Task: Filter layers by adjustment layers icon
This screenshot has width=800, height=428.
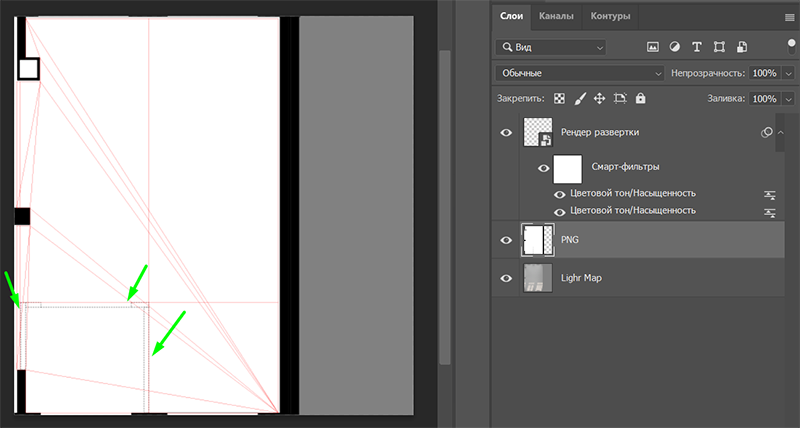Action: [674, 47]
